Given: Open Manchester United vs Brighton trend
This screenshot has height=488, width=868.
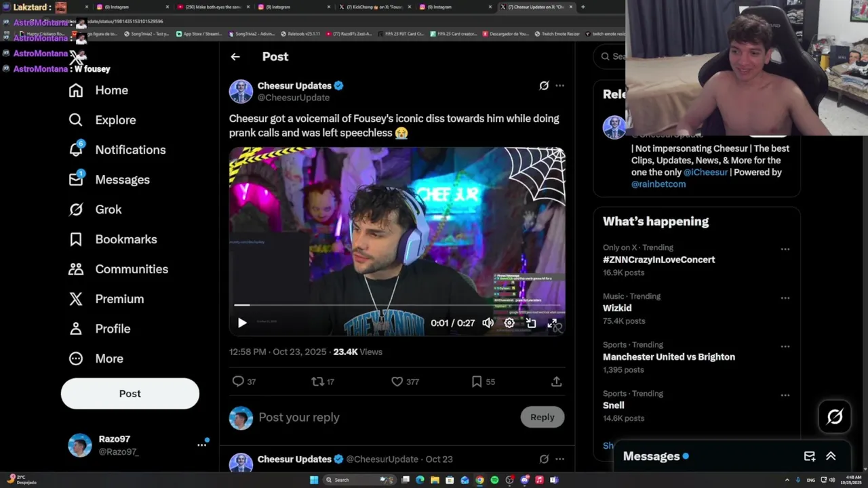Looking at the screenshot, I should (669, 357).
